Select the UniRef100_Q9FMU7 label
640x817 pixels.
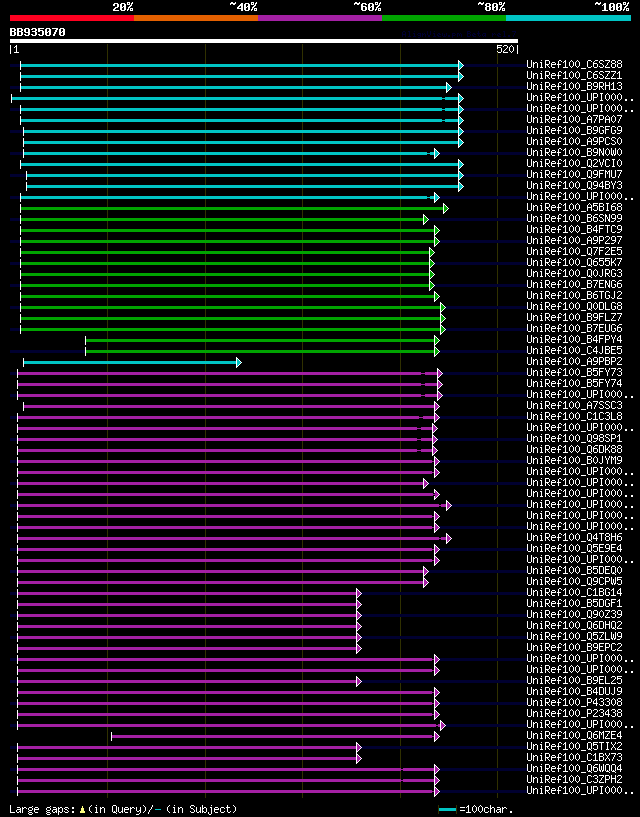[x=574, y=174]
